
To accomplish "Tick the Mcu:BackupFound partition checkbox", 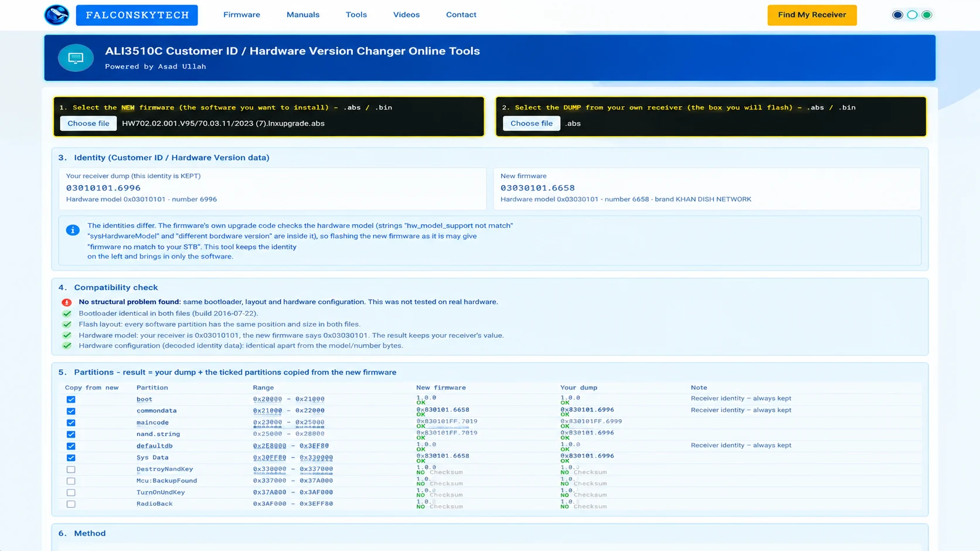I will tap(71, 481).
